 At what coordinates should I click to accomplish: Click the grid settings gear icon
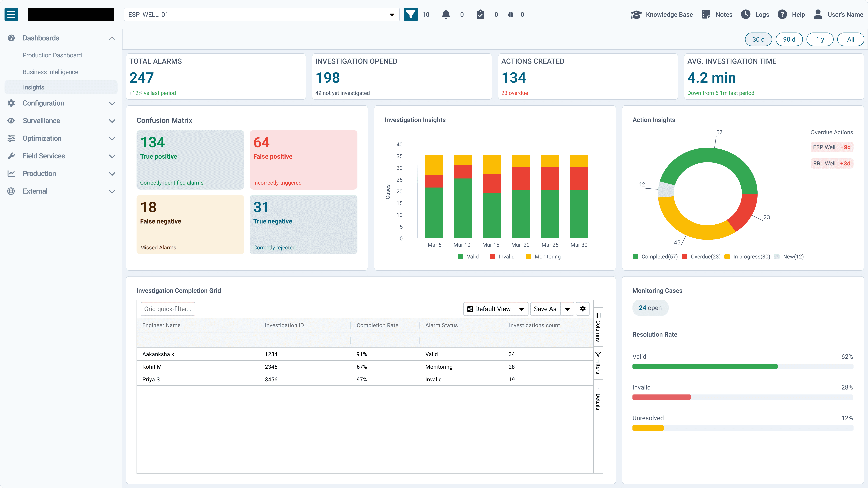click(583, 308)
